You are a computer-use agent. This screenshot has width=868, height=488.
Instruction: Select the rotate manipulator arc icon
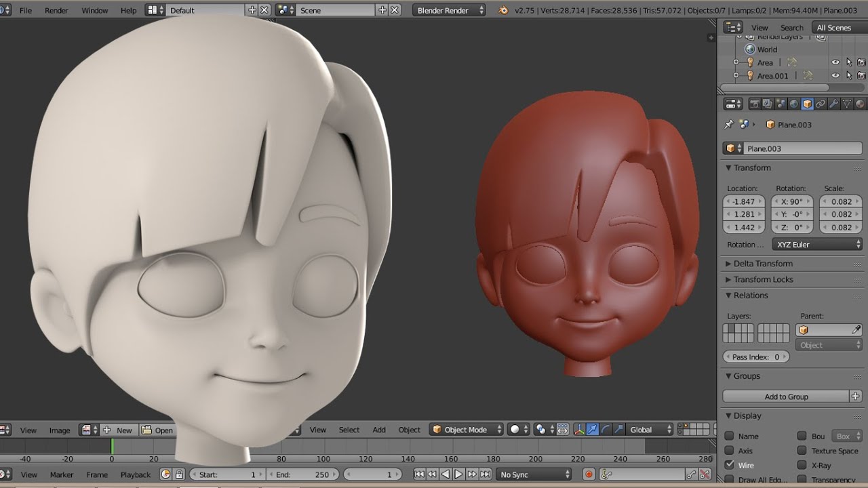coord(606,429)
